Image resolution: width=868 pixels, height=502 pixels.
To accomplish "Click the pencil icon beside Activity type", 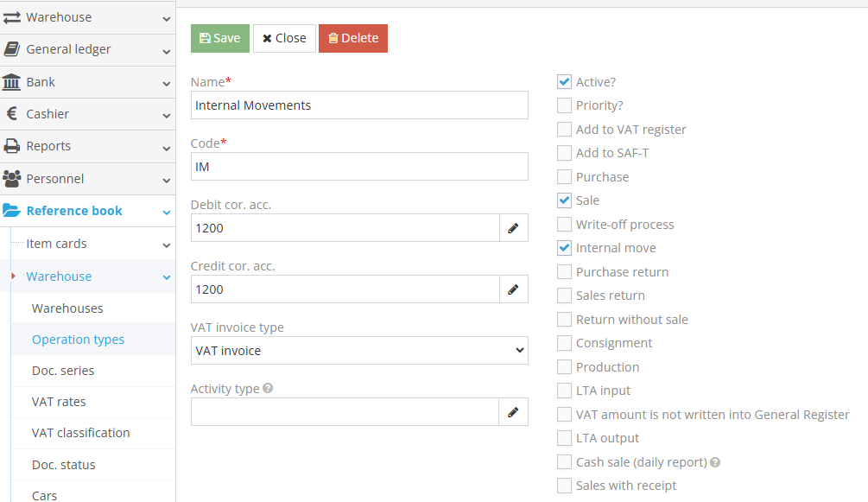I will coord(513,412).
